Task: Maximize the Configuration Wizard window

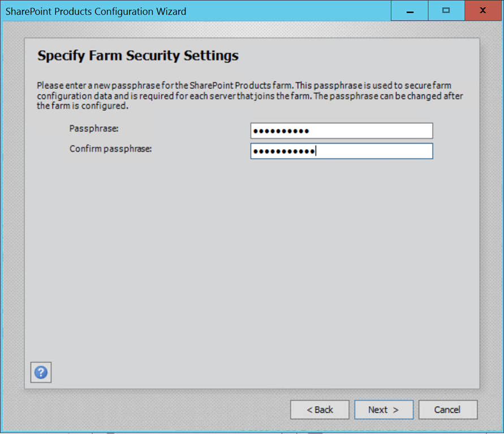Action: pos(446,11)
